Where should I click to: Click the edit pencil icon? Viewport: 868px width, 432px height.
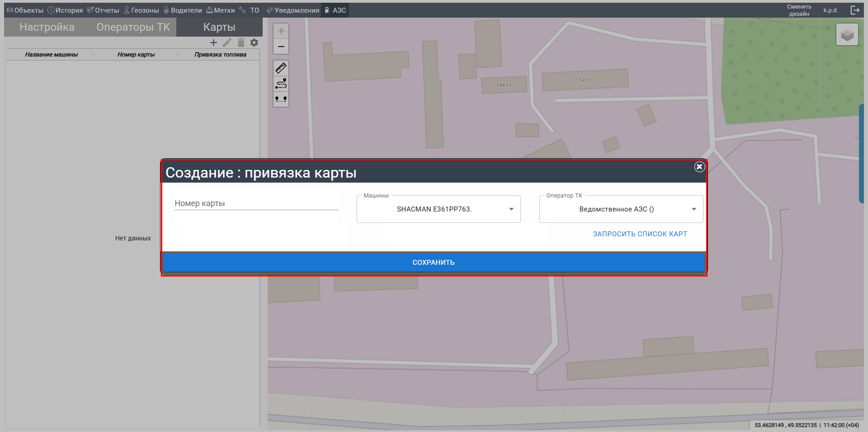(x=227, y=42)
